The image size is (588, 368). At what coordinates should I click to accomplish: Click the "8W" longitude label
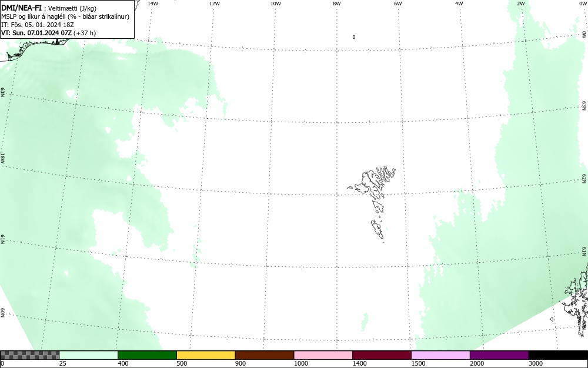click(337, 4)
